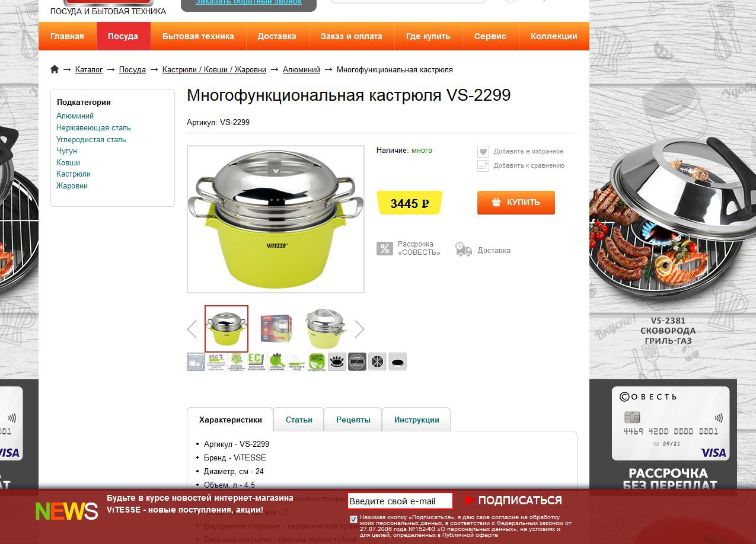The width and height of the screenshot is (756, 544).
Task: Click the «Подписаться» subscribe button
Action: coord(513,500)
